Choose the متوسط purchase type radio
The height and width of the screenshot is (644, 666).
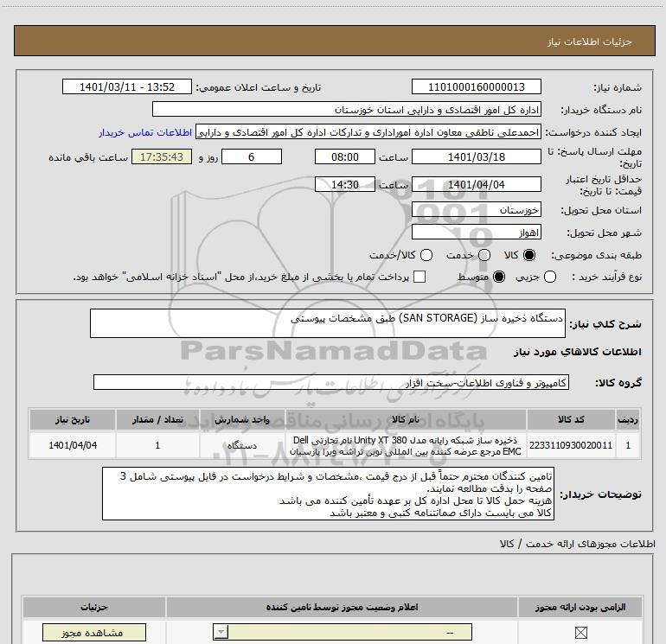pos(499,277)
